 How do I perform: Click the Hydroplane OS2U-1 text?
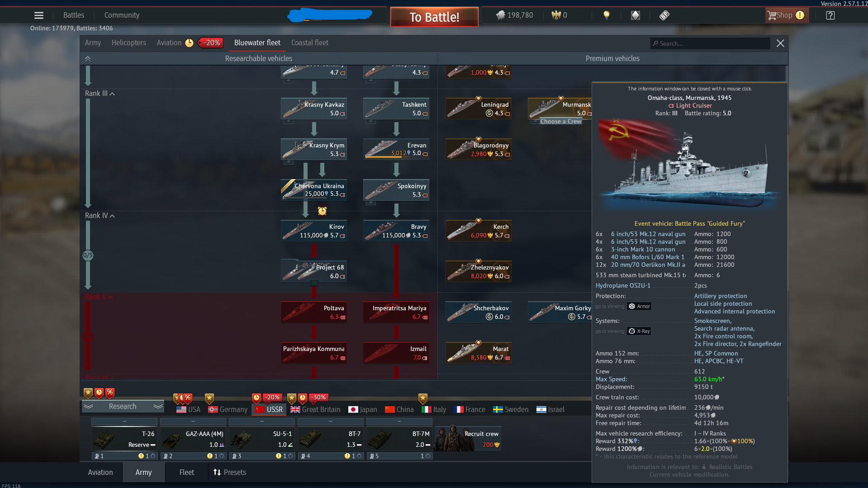623,286
